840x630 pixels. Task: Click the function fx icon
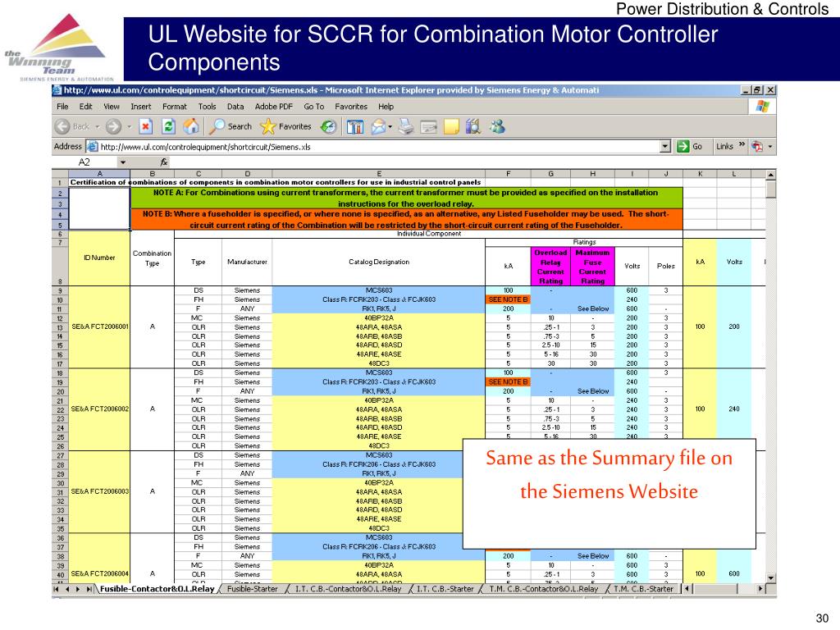coord(164,162)
